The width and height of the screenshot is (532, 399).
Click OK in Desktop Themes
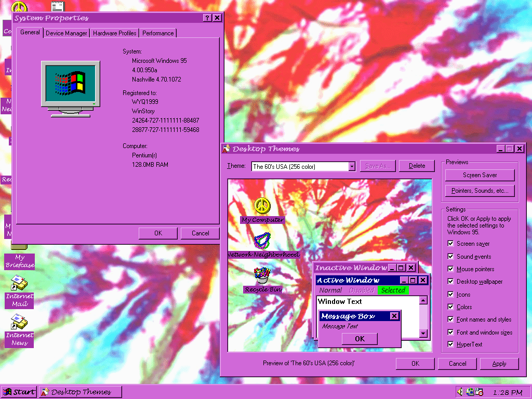[x=415, y=364]
